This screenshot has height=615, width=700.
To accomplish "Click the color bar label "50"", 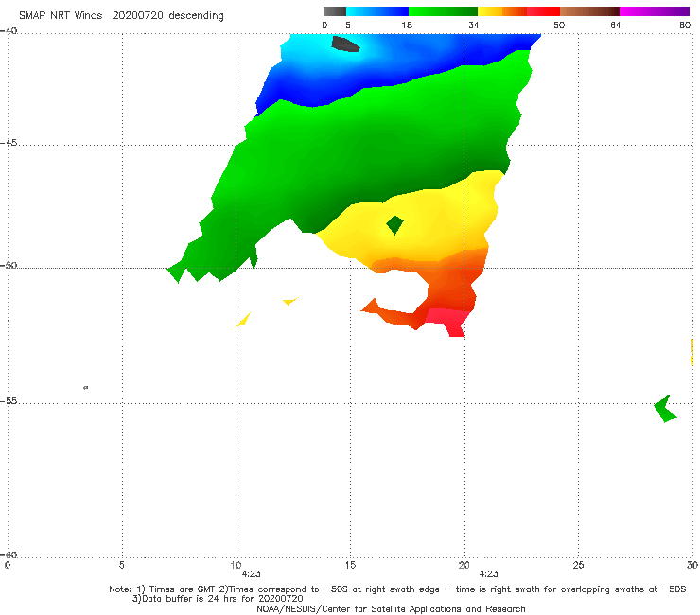I will coord(559,25).
